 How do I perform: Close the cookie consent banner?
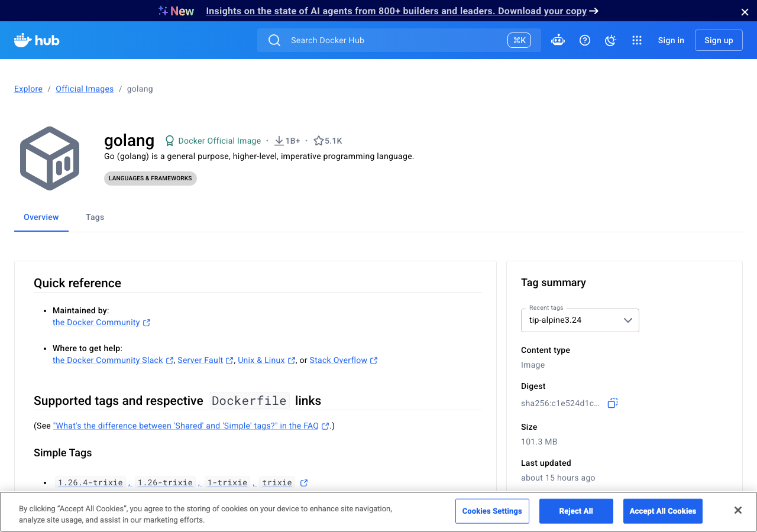[738, 510]
